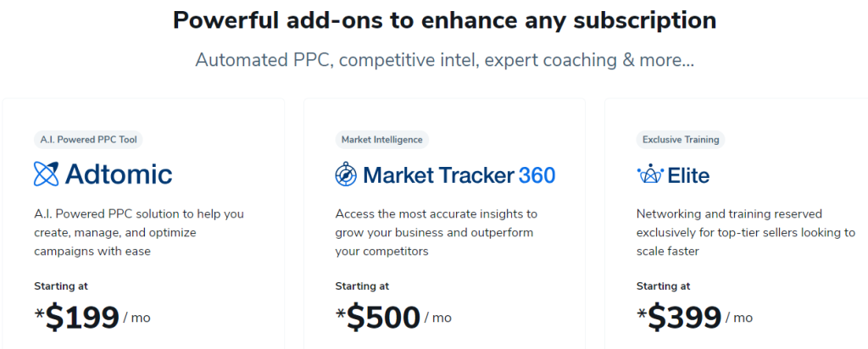Open the Market Tracker 360 product name
This screenshot has height=349, width=868.
pyautogui.click(x=459, y=175)
